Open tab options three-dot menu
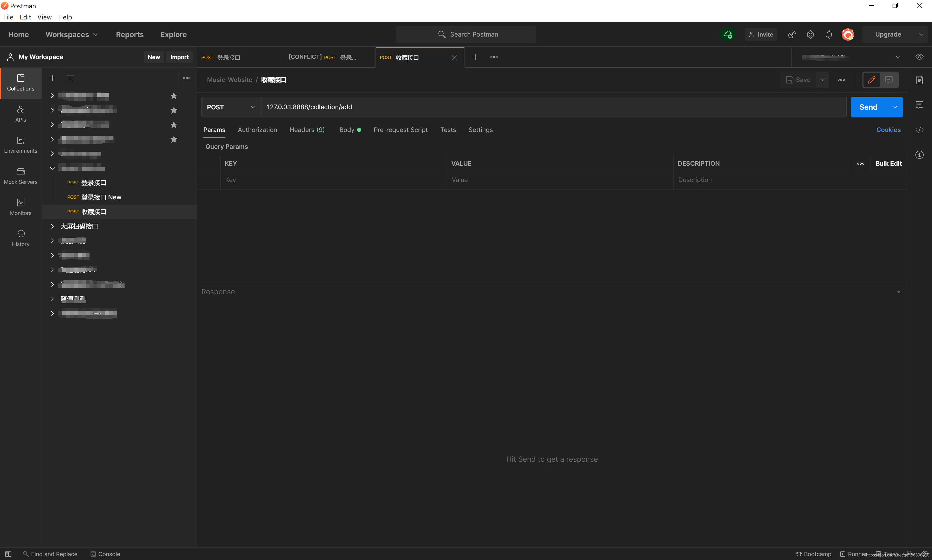Viewport: 932px width, 560px height. pyautogui.click(x=494, y=57)
